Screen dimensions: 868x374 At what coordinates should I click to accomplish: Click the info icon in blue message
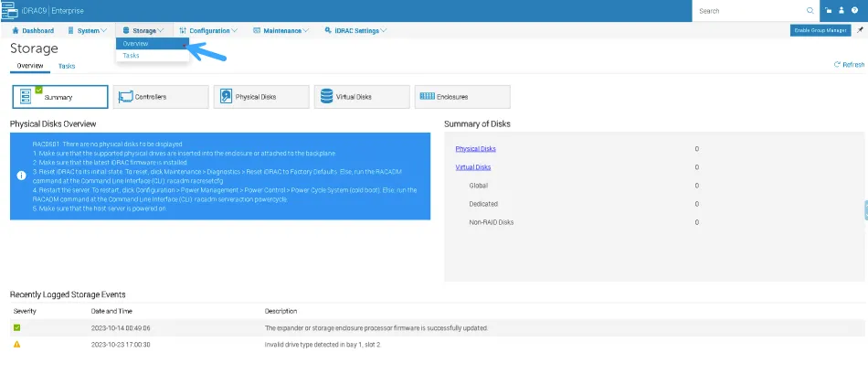click(21, 176)
